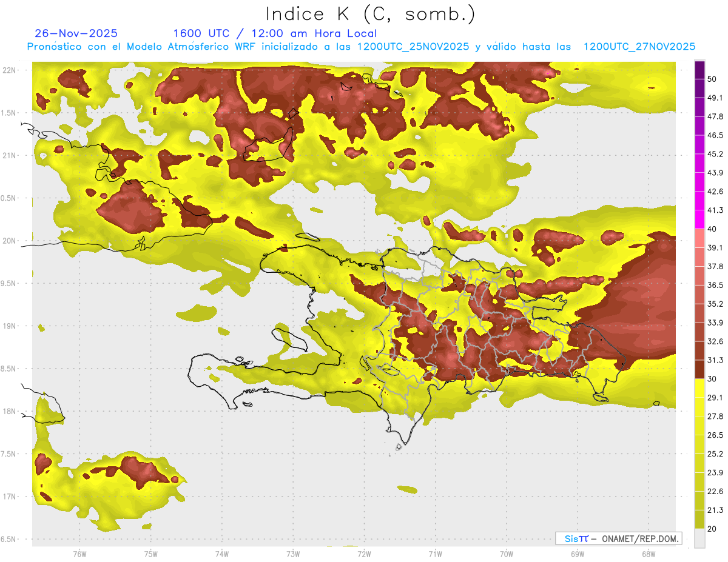Viewport: 728px width, 562px height.
Task: Click the legend value "22.6"
Action: coord(715,492)
